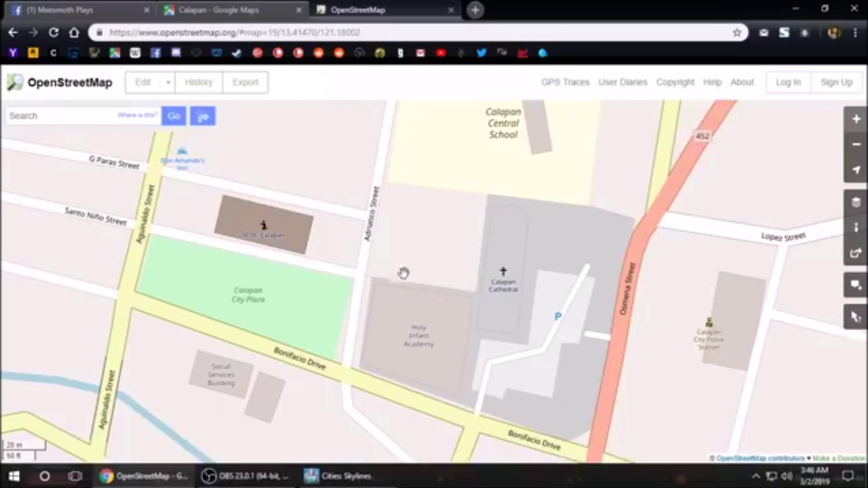Screen dimensions: 868x488
Task: Click the Lopez Street label
Action: 783,237
